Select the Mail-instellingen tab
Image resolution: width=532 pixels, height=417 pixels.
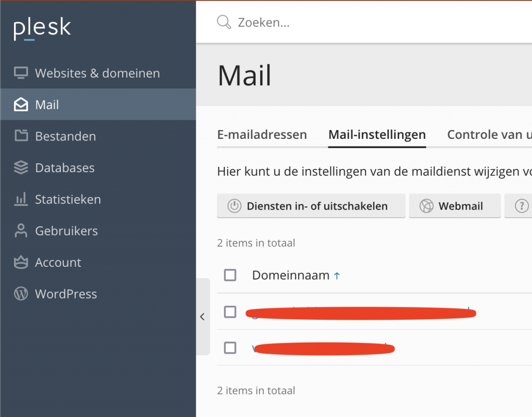click(x=377, y=135)
